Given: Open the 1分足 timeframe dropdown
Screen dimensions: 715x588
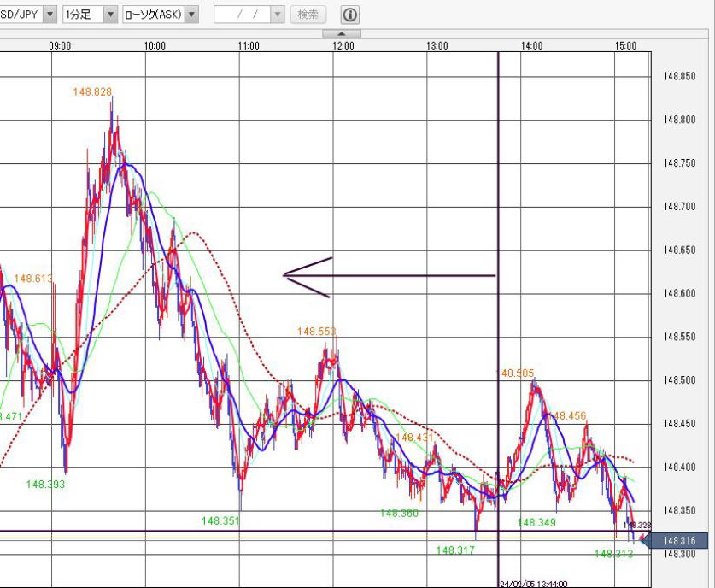Looking at the screenshot, I should (110, 15).
